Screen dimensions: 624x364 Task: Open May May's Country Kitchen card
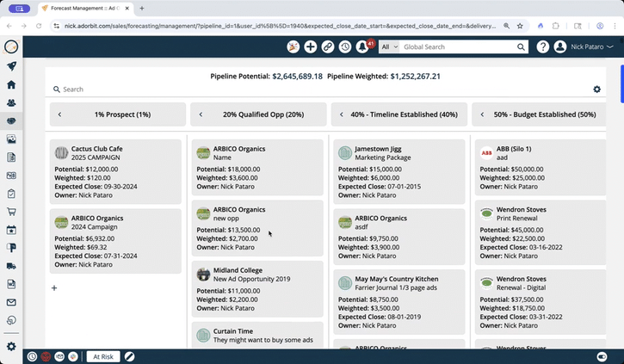point(399,302)
